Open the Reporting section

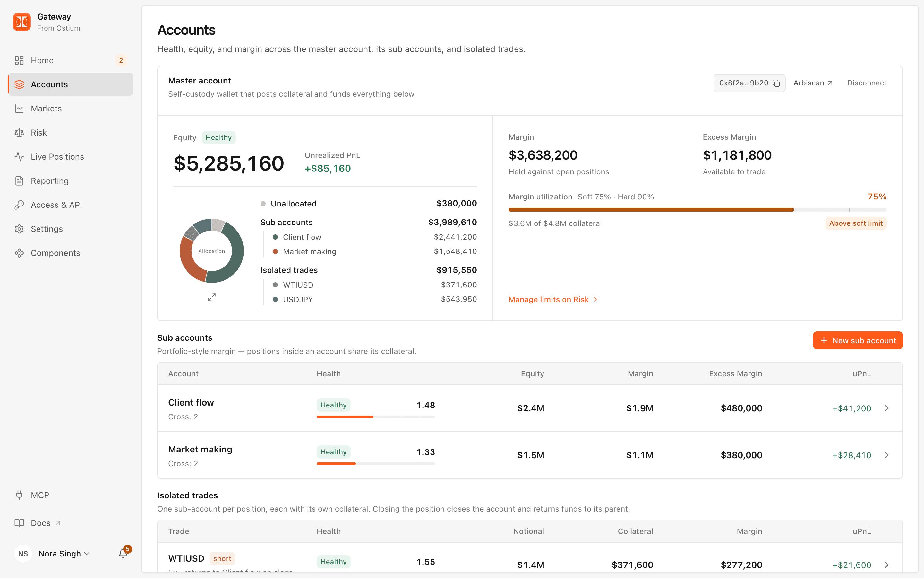tap(71, 181)
